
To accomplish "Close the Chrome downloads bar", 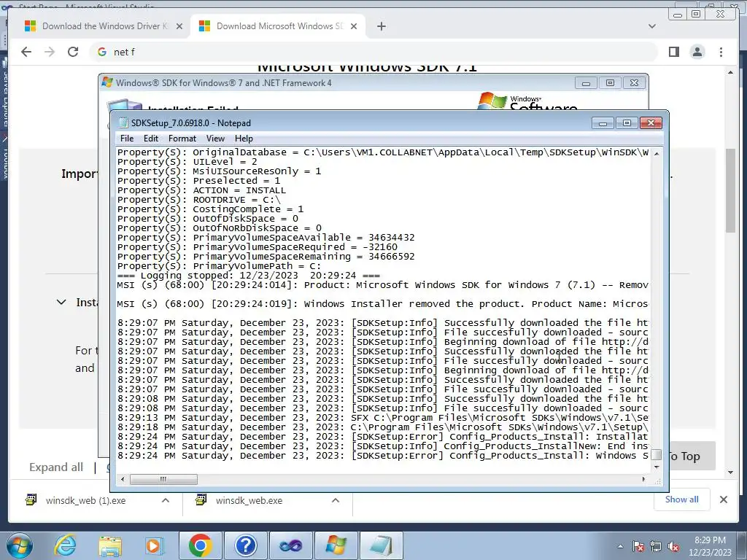I will pyautogui.click(x=723, y=499).
